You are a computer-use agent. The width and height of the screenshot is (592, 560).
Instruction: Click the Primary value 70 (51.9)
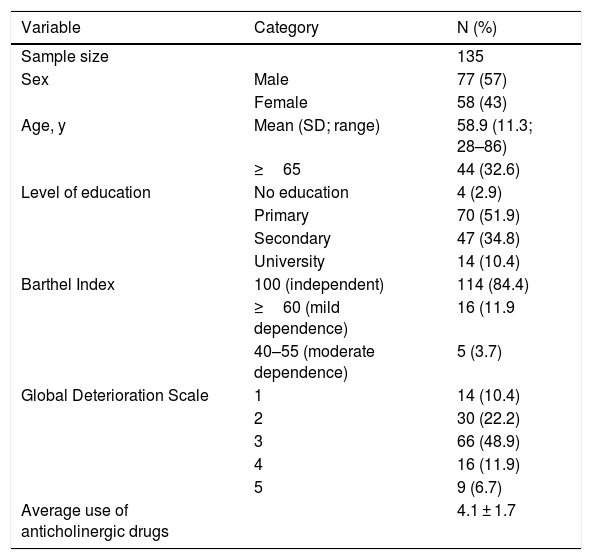point(488,216)
